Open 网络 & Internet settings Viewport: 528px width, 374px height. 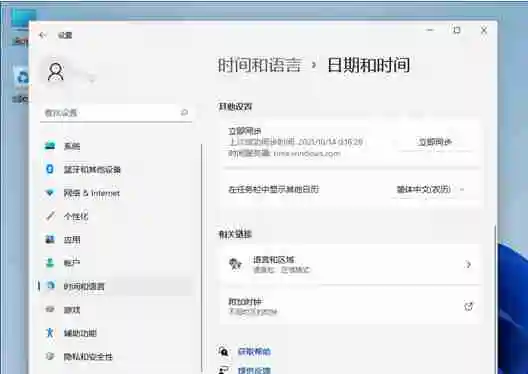[x=116, y=193]
